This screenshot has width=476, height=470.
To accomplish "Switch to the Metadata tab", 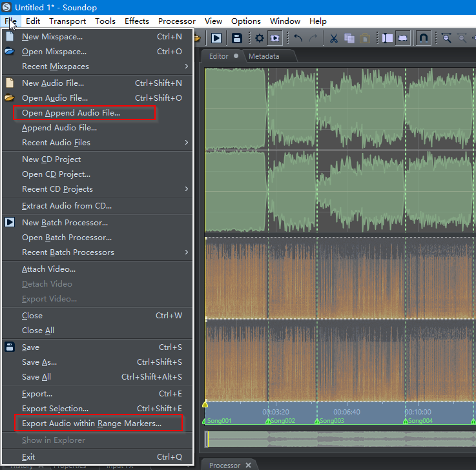I will (264, 56).
